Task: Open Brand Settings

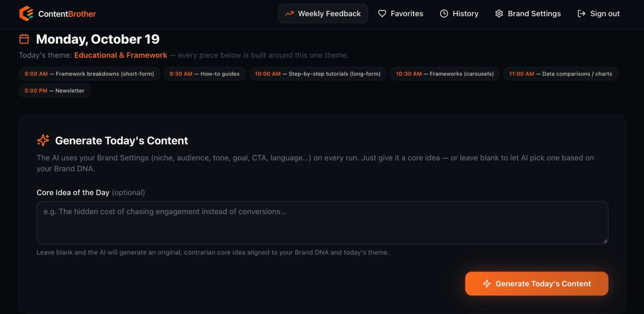Action: point(528,13)
